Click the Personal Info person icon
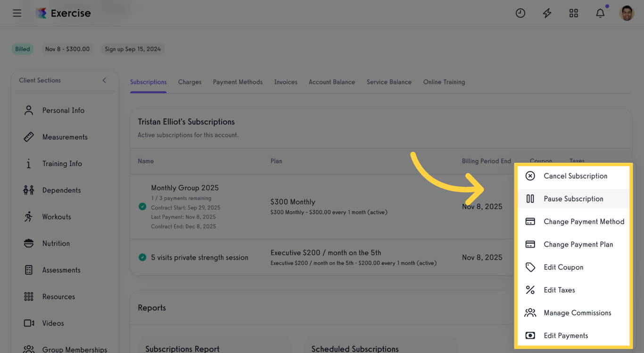Screen dimensions: 644x353 pos(29,110)
